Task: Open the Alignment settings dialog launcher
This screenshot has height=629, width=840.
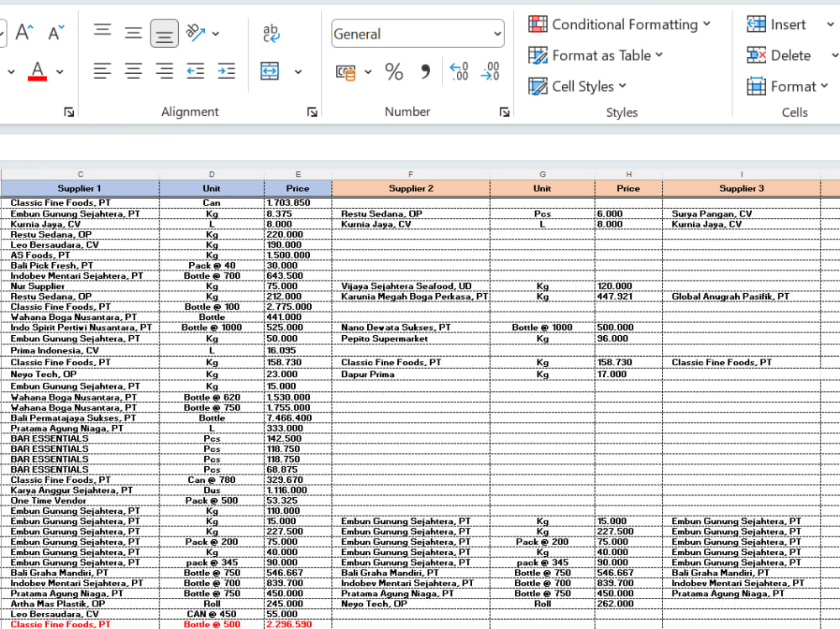Action: coord(312,112)
